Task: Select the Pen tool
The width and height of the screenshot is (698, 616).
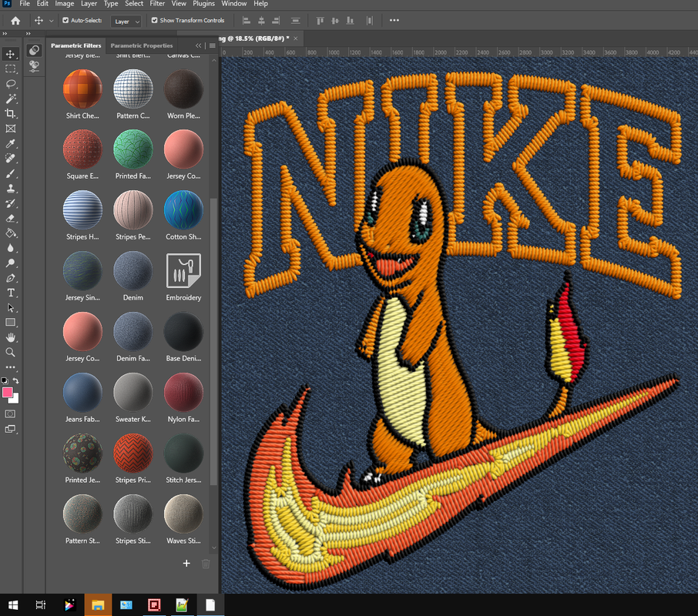Action: [10, 279]
